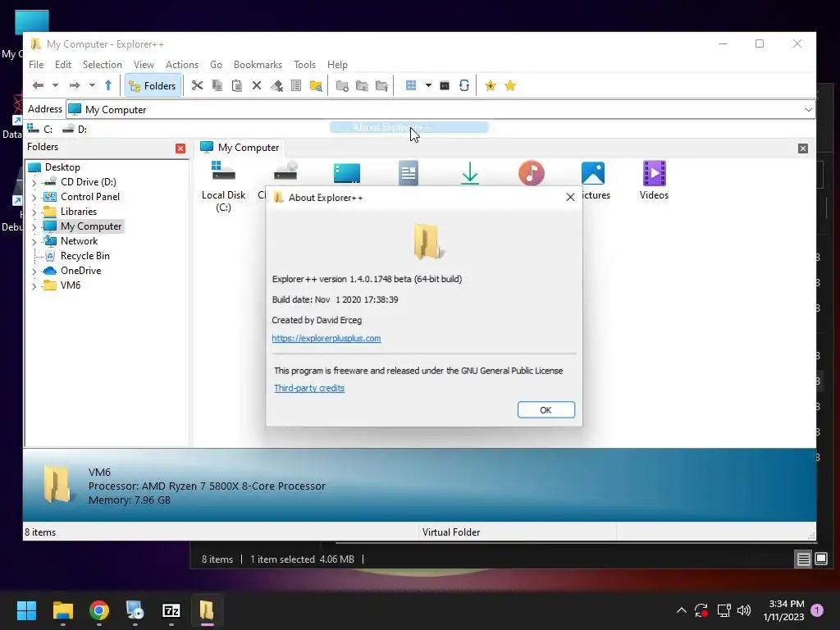This screenshot has width=840, height=630.
Task: Select Recycle Bin in folder tree
Action: point(85,256)
